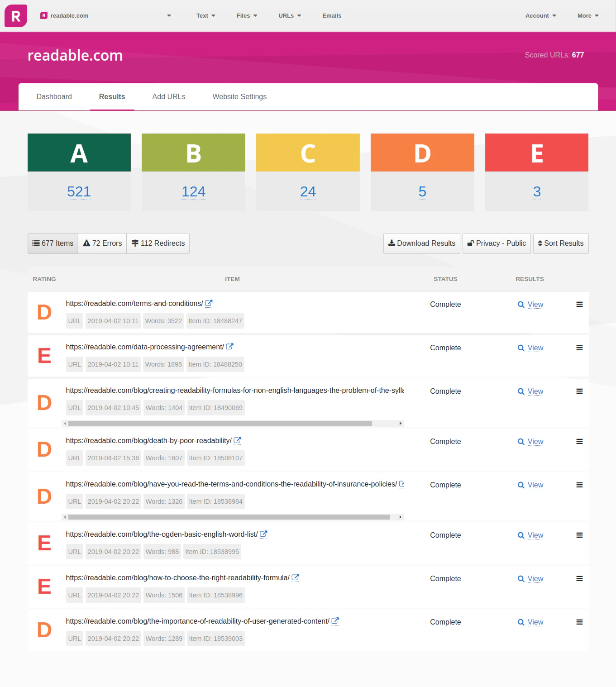Click the magnifier icon beside data-processing-agreement View
The width and height of the screenshot is (616, 687).
point(521,348)
